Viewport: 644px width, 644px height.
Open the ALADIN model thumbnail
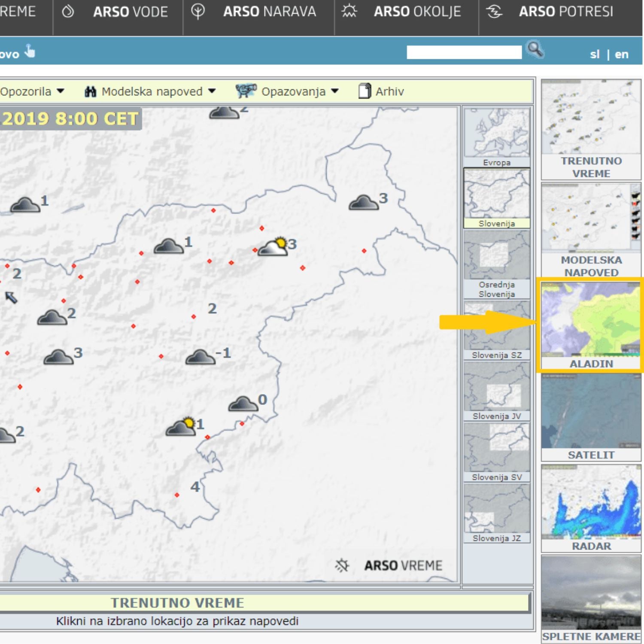point(591,325)
